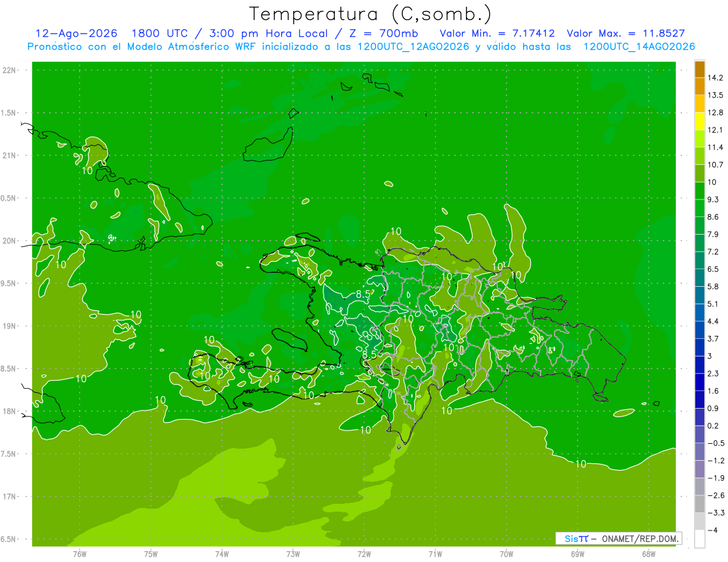Click the 'ONAMET/REP.DOM.' credit label

641,538
